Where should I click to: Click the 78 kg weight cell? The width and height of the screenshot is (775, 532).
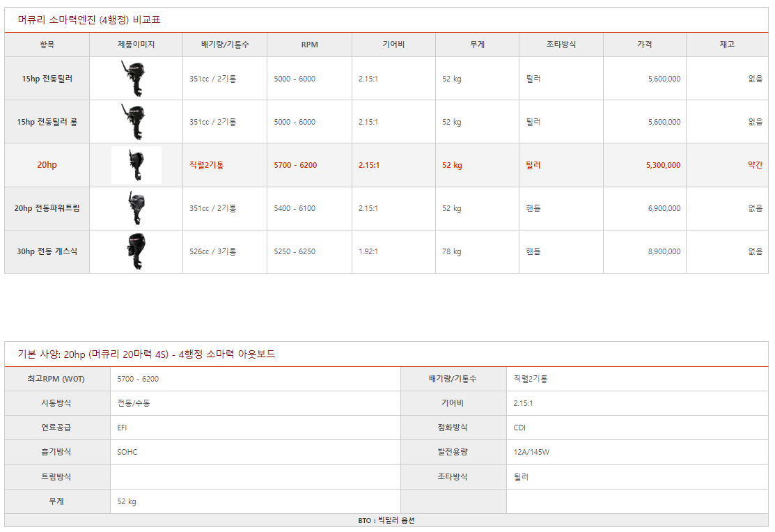(x=452, y=251)
